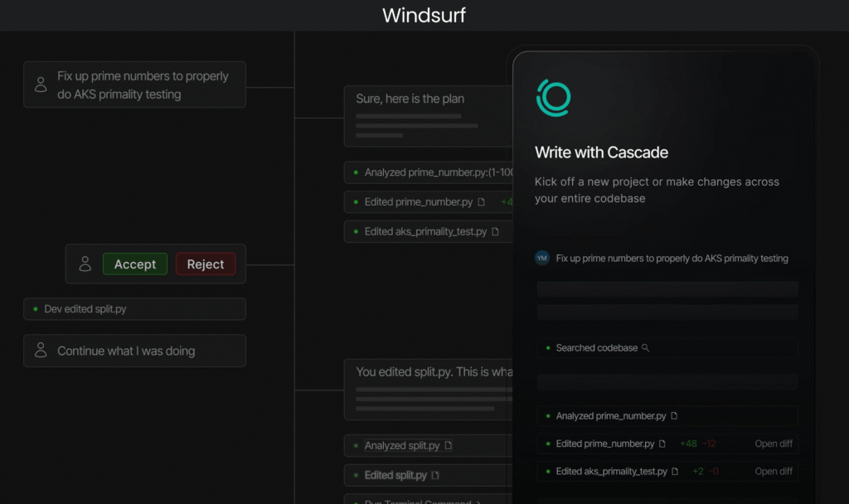Click the red Reject button
Viewport: 849px width, 504px height.
pos(206,264)
